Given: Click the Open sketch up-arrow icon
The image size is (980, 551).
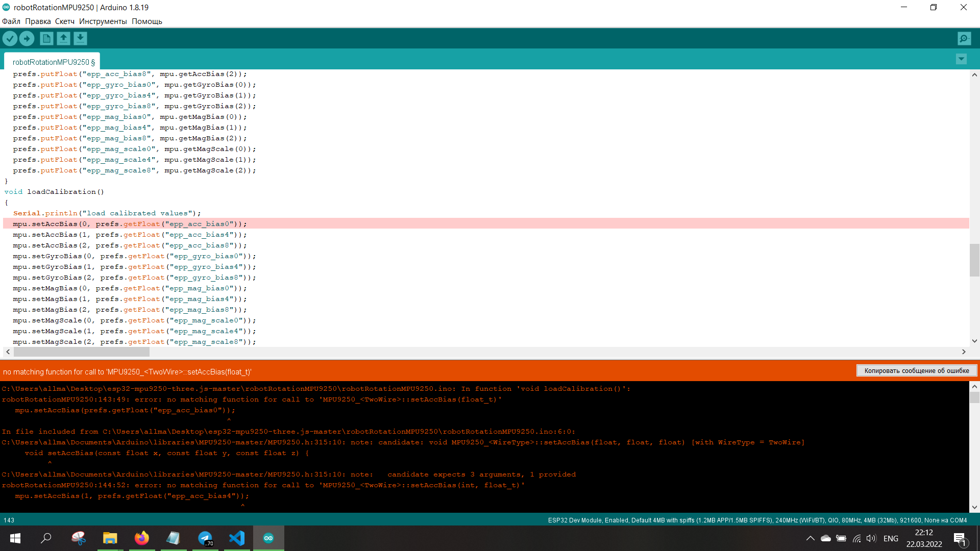Looking at the screenshot, I should 63,38.
